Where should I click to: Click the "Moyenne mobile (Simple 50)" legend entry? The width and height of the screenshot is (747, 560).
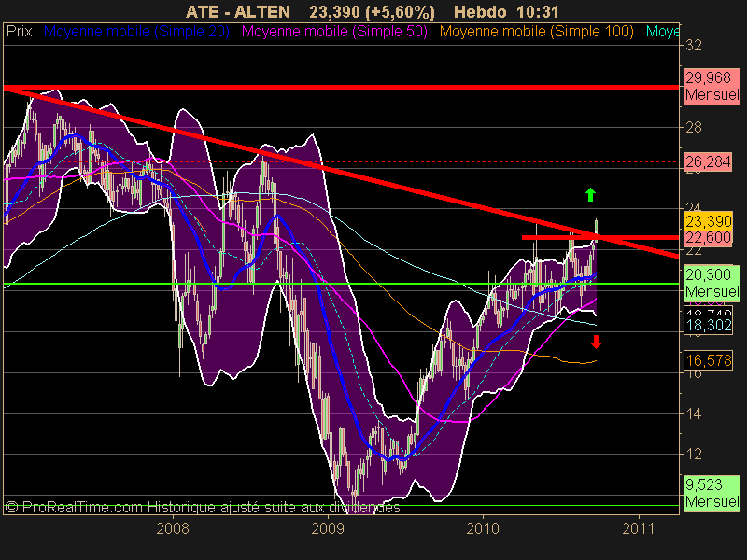(334, 32)
